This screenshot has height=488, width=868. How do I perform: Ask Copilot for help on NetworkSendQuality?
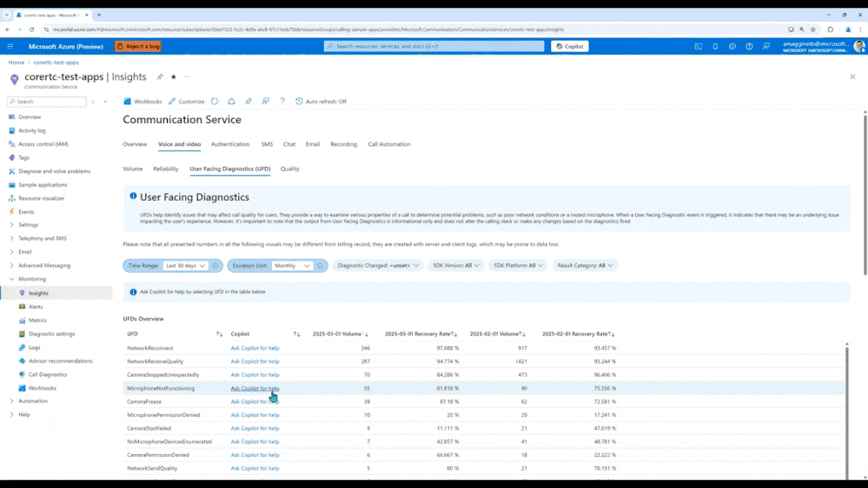click(x=255, y=468)
